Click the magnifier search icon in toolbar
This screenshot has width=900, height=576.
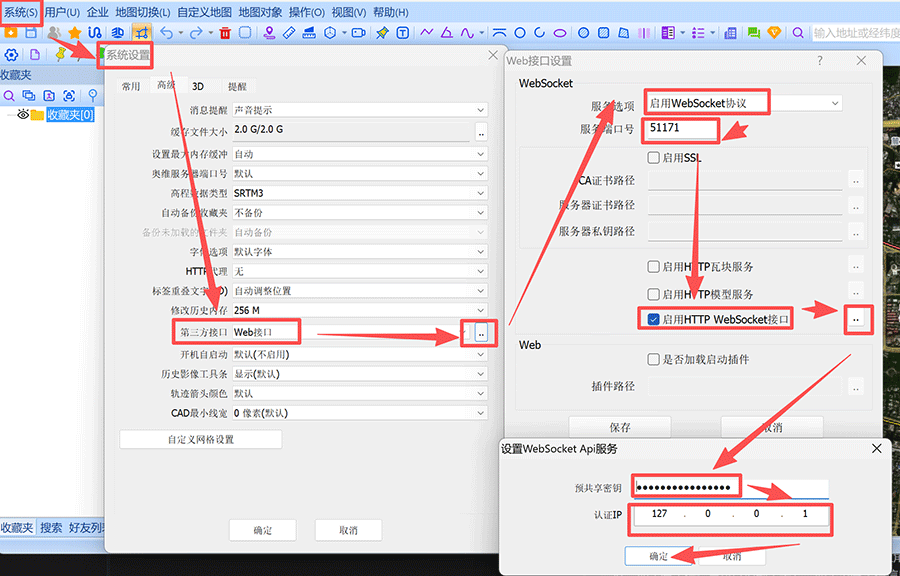click(798, 33)
